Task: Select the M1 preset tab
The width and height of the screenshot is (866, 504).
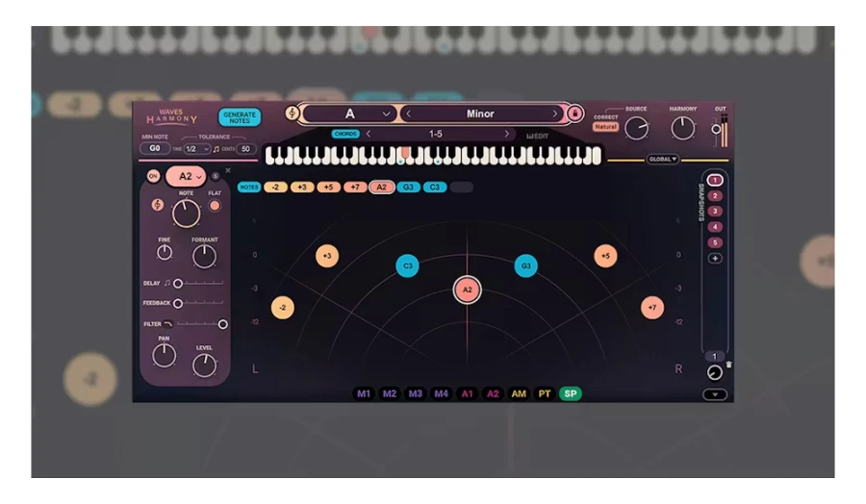Action: [364, 393]
